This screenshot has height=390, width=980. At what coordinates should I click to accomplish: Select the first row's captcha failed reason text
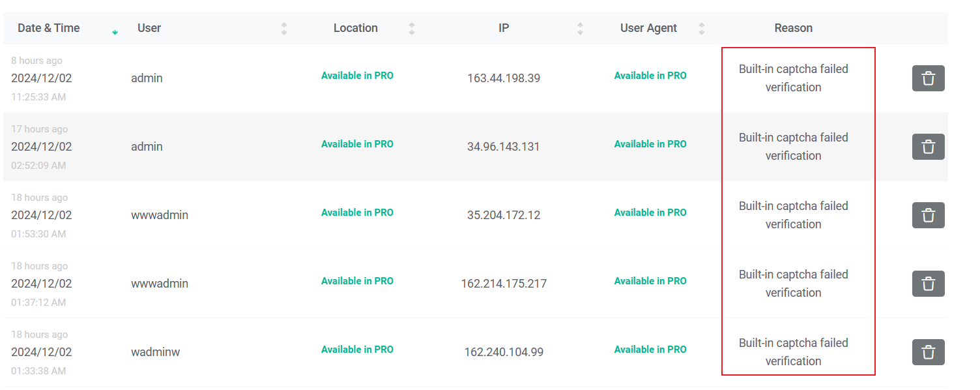point(793,78)
